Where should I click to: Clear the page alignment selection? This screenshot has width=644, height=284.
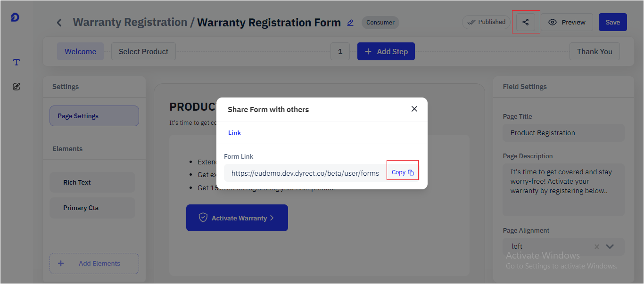pos(597,246)
